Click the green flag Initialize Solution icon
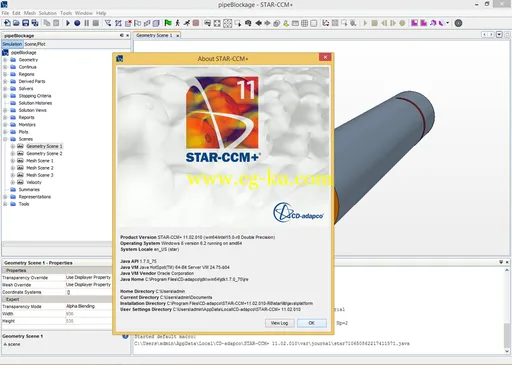The height and width of the screenshot is (365, 512). (168, 23)
